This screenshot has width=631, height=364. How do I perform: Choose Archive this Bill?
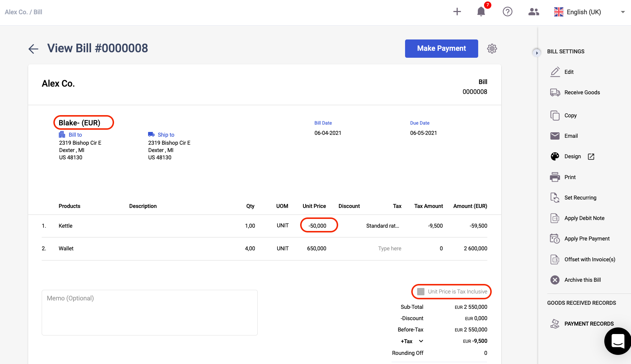coord(582,280)
